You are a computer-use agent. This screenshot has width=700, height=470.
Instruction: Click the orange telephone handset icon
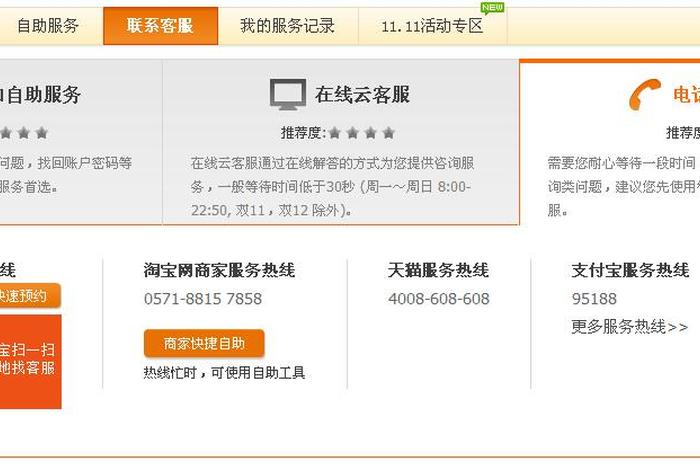645,94
